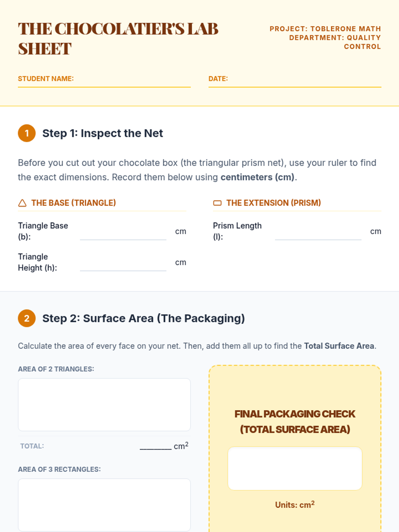This screenshot has height=532, width=399.
Task: Click the Final Packaging Check heading
Action: [x=295, y=422]
